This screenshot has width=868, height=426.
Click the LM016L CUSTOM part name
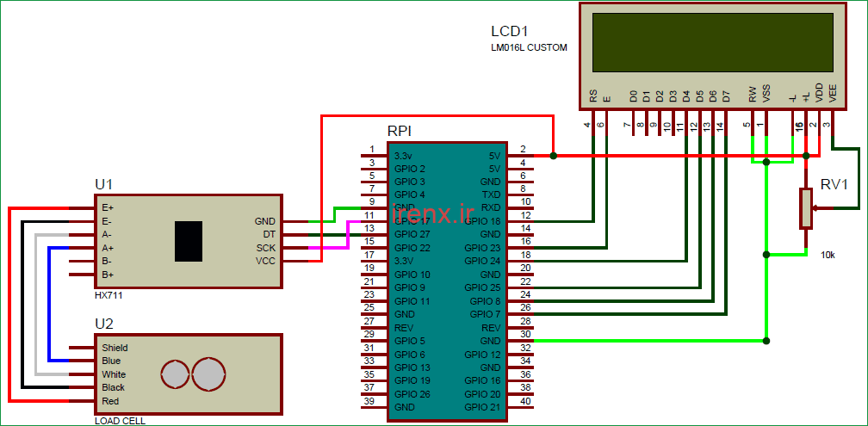click(529, 48)
